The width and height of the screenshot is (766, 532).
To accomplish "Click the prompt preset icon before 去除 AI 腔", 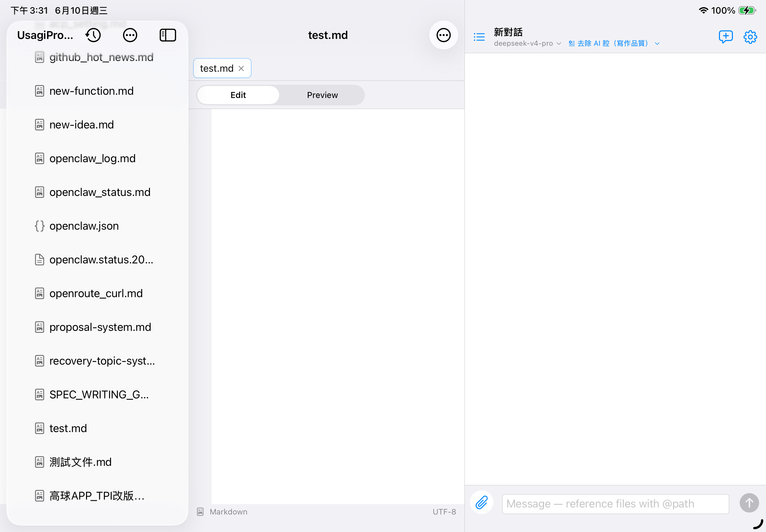I will click(x=572, y=43).
